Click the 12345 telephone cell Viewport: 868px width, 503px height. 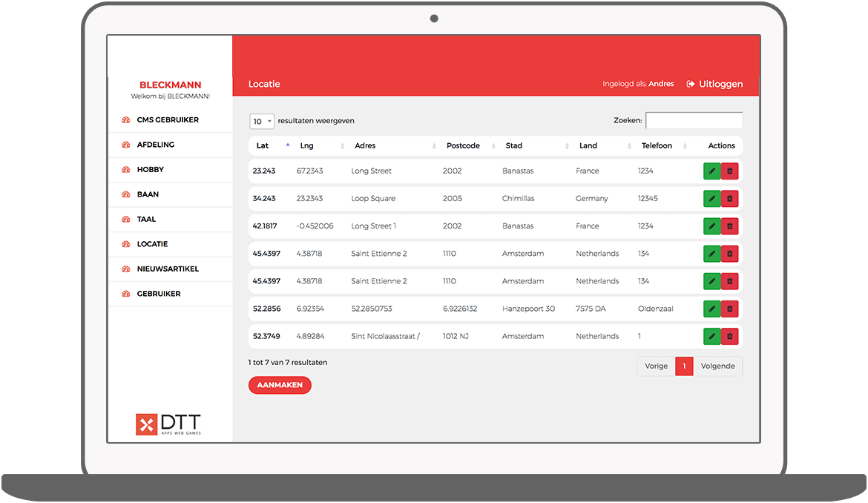pyautogui.click(x=648, y=199)
